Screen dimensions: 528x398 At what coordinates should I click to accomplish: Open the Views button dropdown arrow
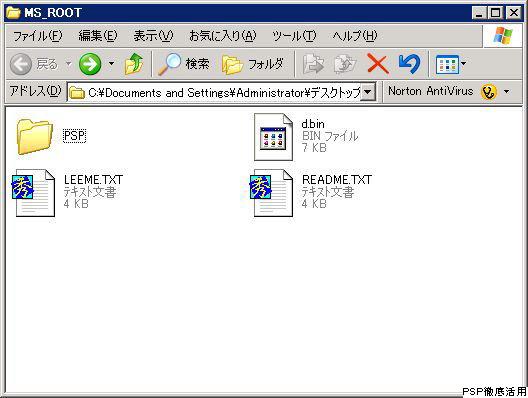[463, 63]
